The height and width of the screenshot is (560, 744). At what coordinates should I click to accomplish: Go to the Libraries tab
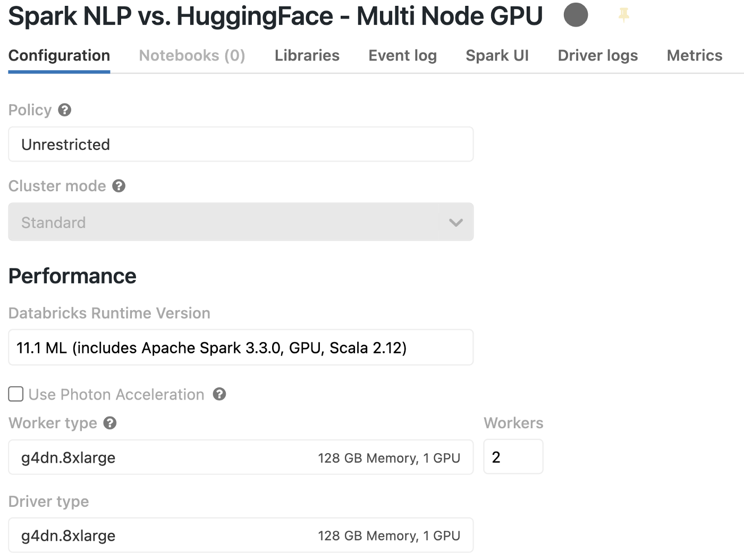pos(307,56)
